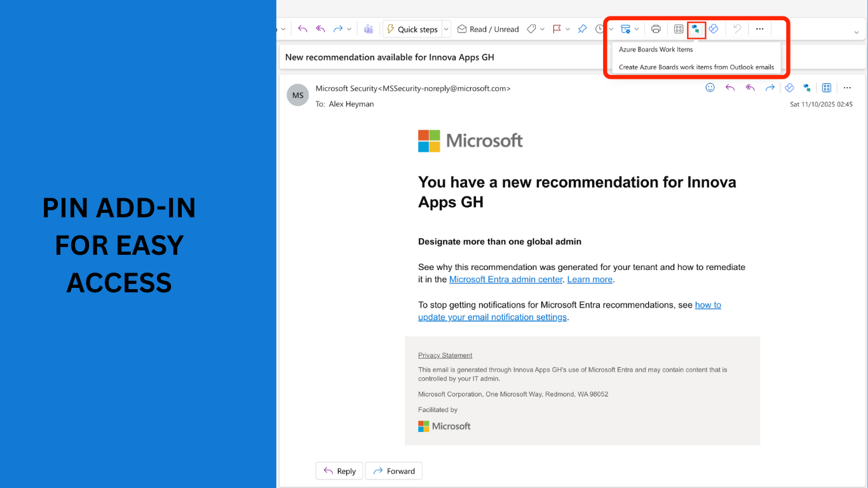Select 'Azure Boards Work Items' in the popup
The height and width of the screenshot is (488, 868).
click(x=656, y=50)
